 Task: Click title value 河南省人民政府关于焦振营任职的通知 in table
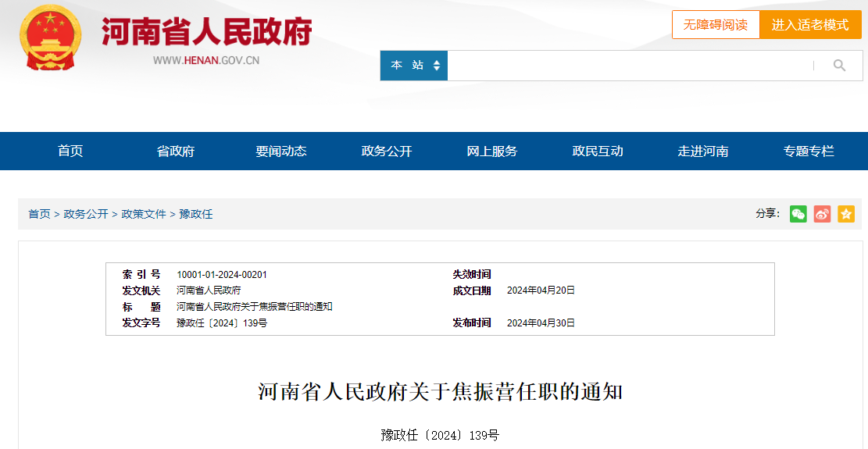coord(255,306)
